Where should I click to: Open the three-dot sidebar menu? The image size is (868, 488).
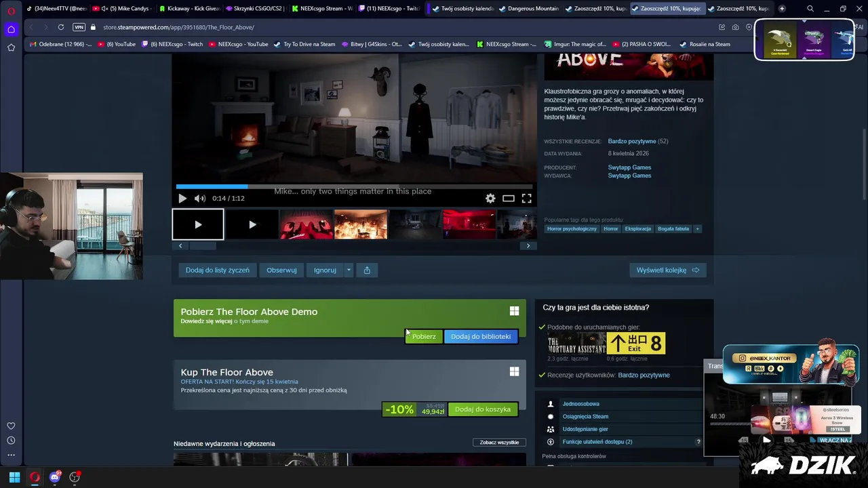coord(11,455)
